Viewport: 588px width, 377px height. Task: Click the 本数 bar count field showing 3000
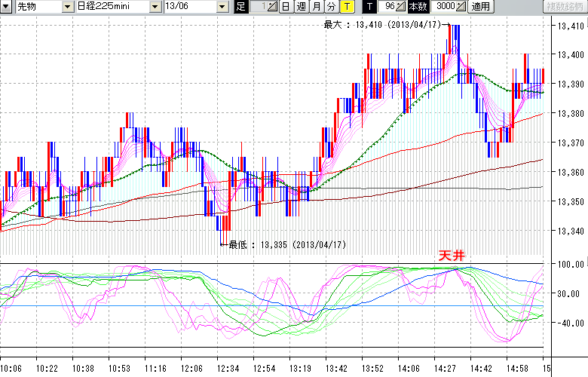coord(445,7)
